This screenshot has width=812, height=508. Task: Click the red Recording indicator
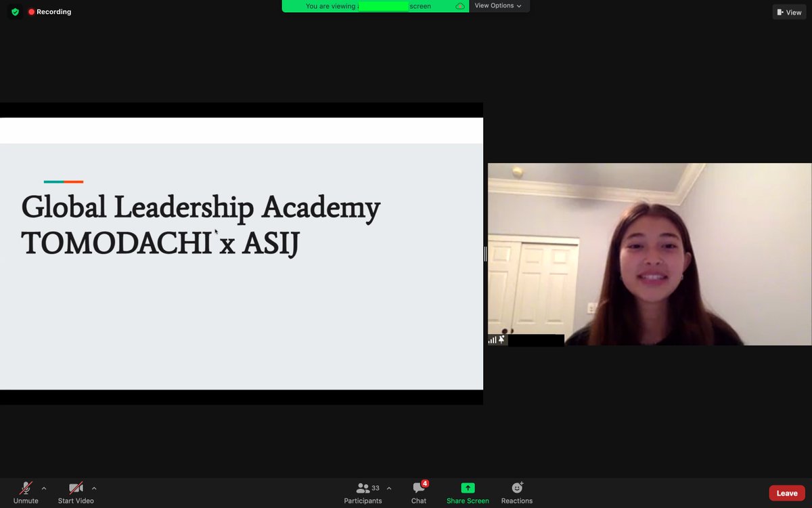pos(49,12)
